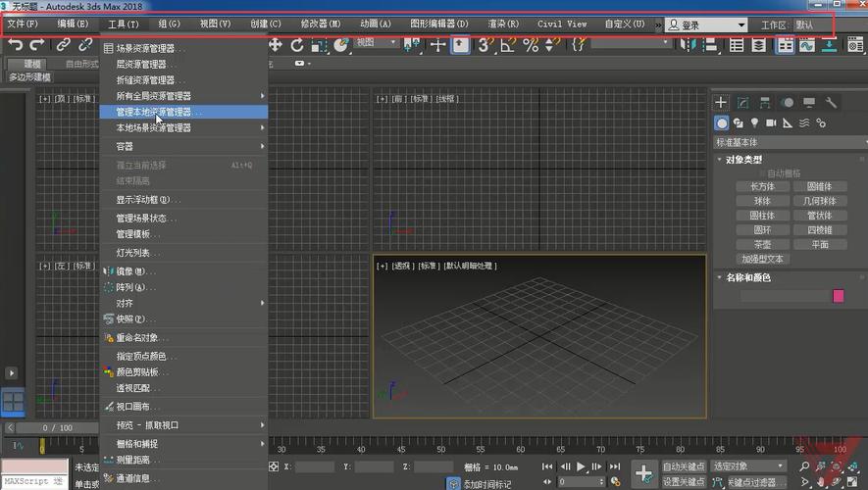Choose 灯光列表 menu entry
The image size is (868, 490).
(183, 253)
